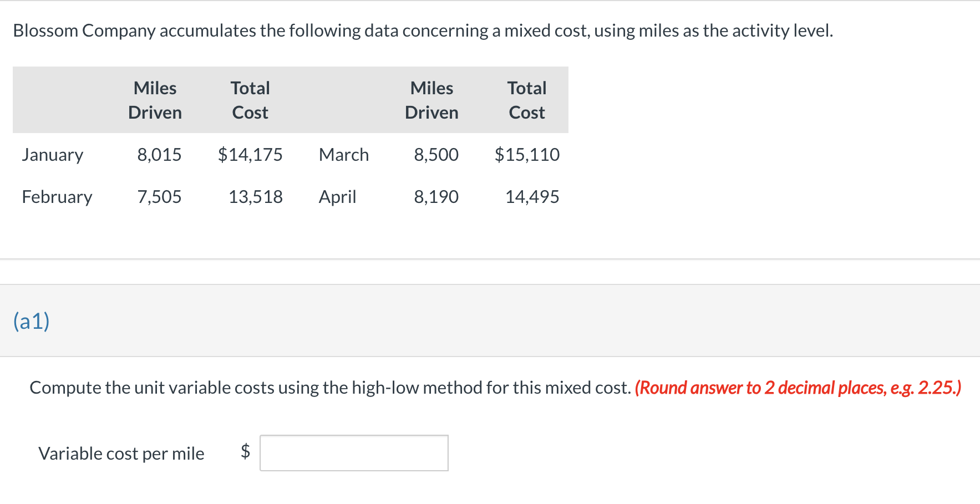Click the red rounding instruction text
This screenshot has width=980, height=504.
[x=798, y=388]
